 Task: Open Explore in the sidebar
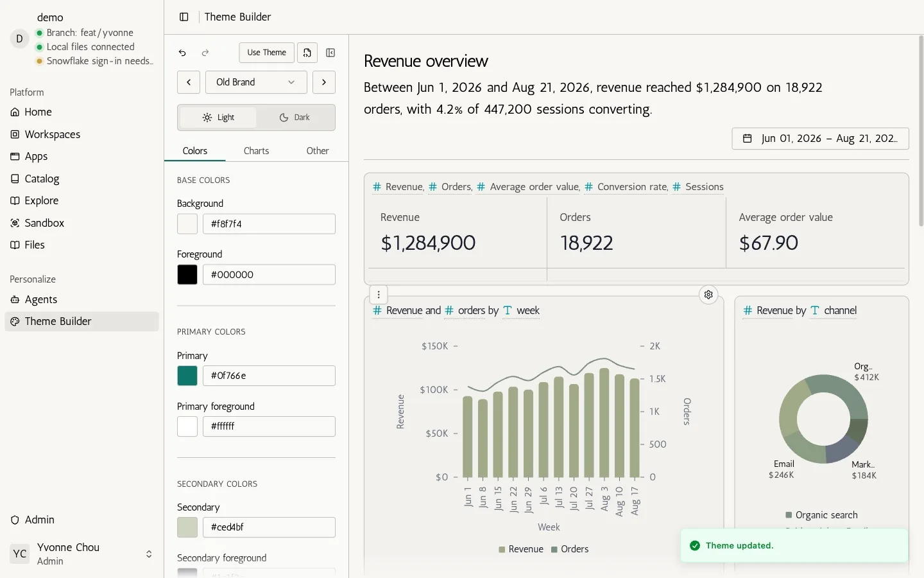click(81, 200)
